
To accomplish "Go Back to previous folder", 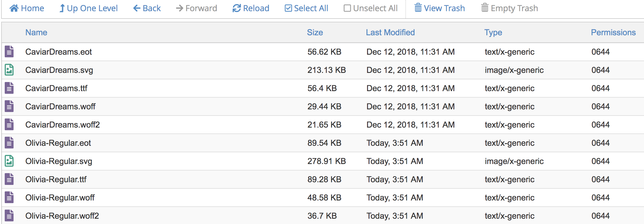I will pyautogui.click(x=147, y=8).
